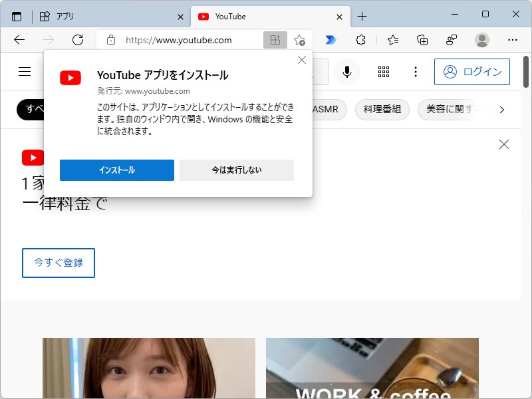Click the 今すぐ登録 signup link
This screenshot has height=399, width=532.
click(58, 263)
